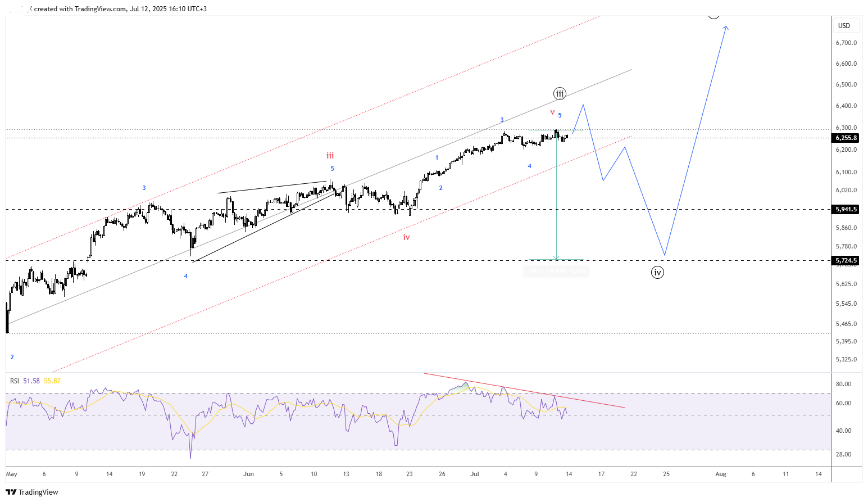Click the RSI indicator name label

[15, 381]
